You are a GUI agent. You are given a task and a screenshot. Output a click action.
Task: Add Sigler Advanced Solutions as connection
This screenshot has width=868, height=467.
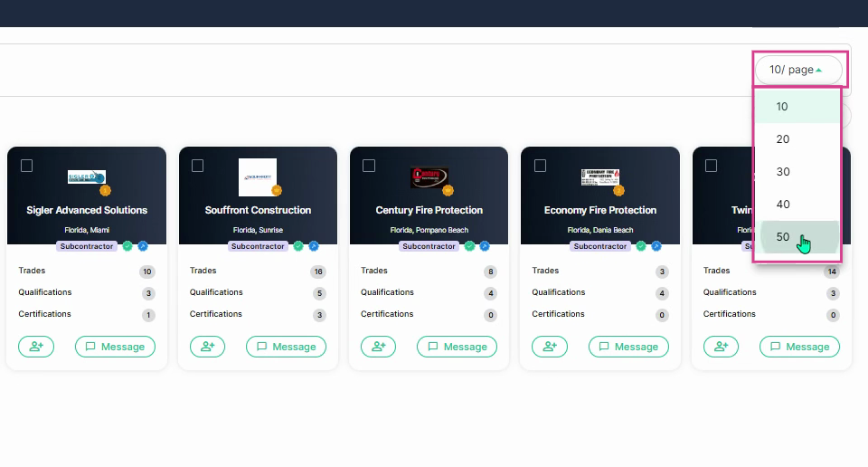coord(36,347)
